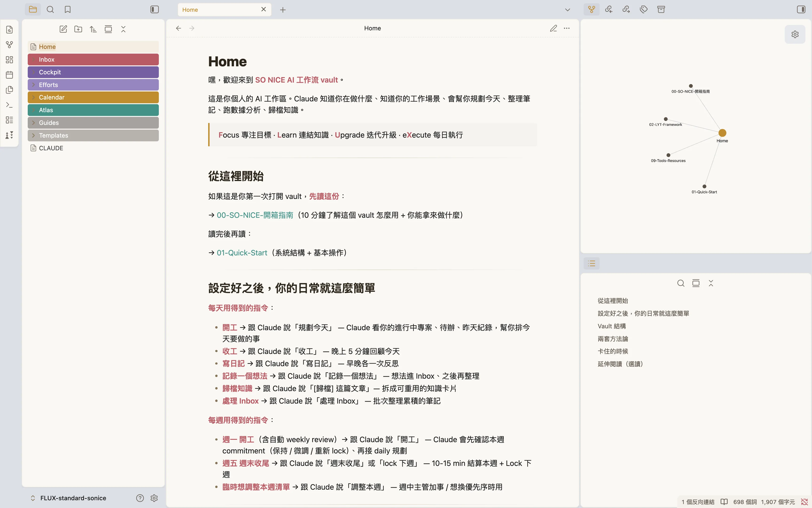The image size is (812, 508).
Task: Collapse all outline headings
Action: pyautogui.click(x=711, y=283)
